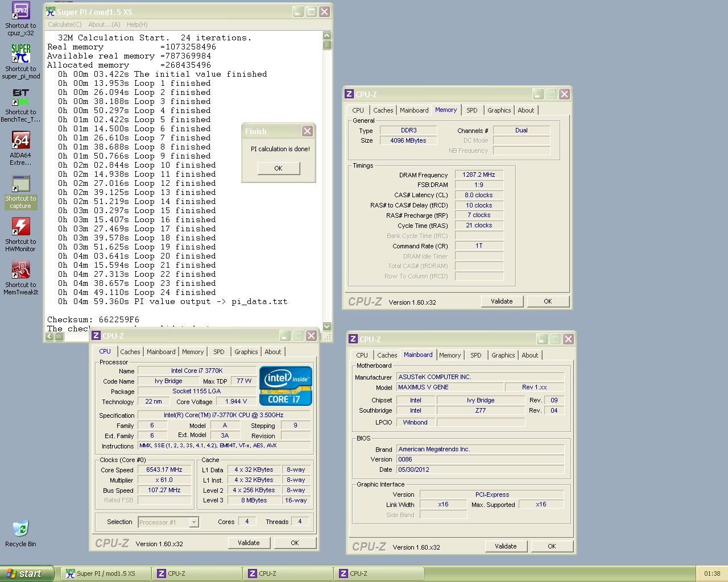This screenshot has width=728, height=582.
Task: Open the Calculate(C) menu in Super PI
Action: pyautogui.click(x=64, y=24)
